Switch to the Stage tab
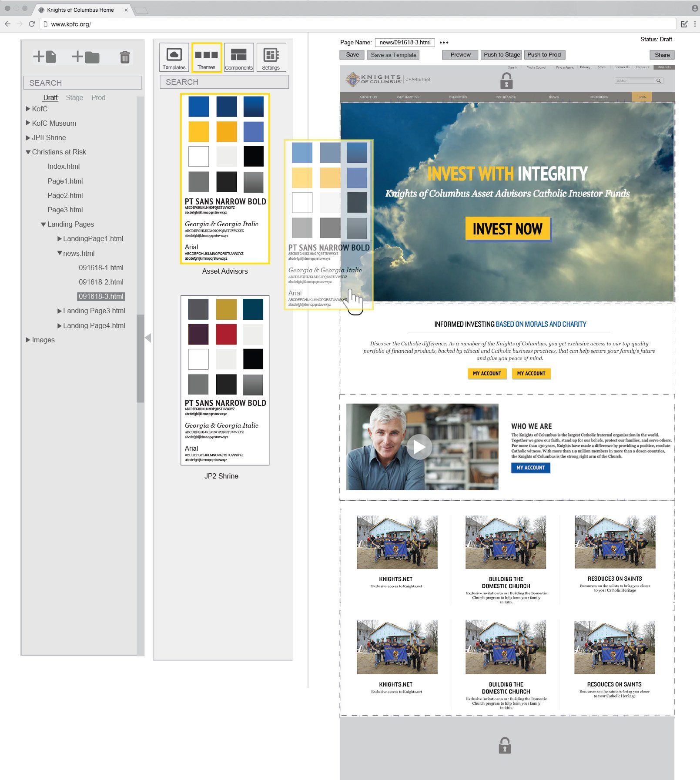Image resolution: width=700 pixels, height=780 pixels. coord(74,97)
